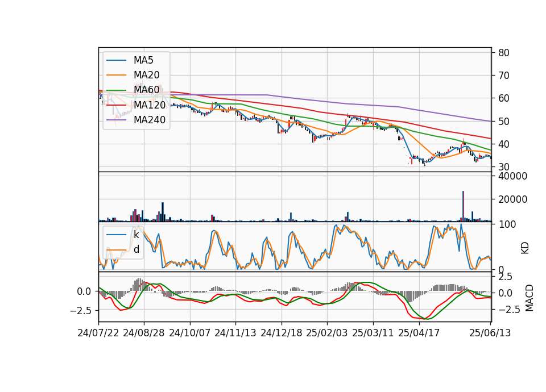Viewport: 546px width, 392px height.
Task: Click the 25/06/13 date tick label
Action: [x=490, y=333]
